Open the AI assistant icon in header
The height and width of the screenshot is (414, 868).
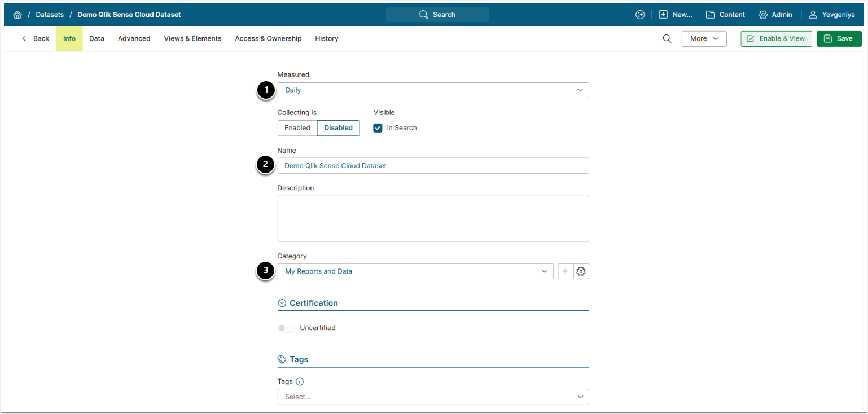(639, 15)
